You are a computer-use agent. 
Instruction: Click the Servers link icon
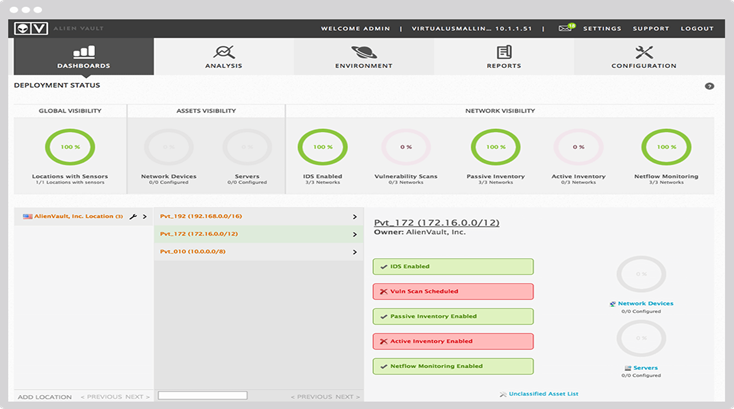click(628, 368)
